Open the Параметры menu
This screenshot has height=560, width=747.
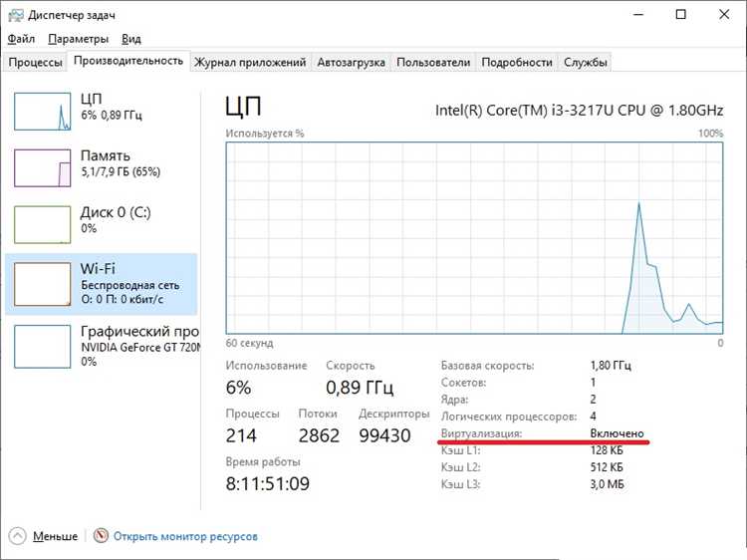point(78,39)
